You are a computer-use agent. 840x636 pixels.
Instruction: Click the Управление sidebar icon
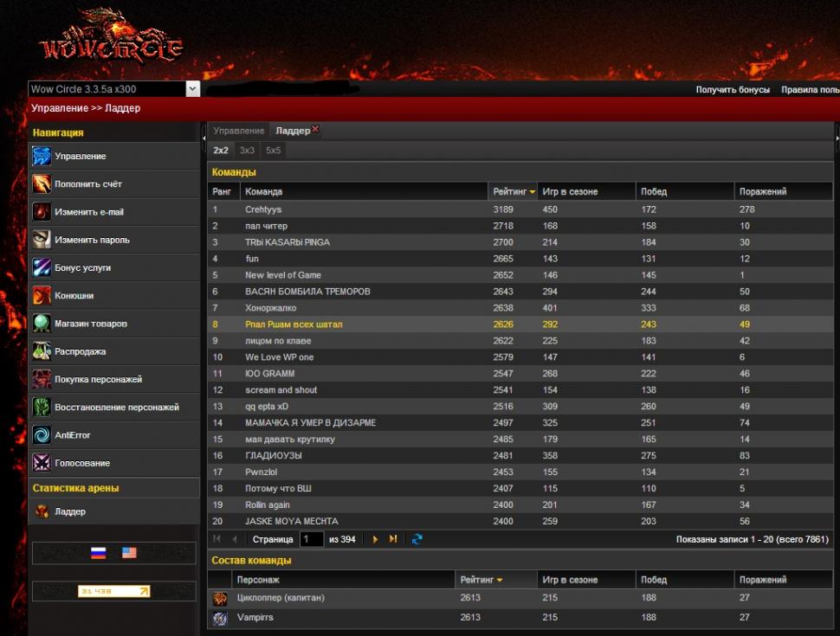[x=42, y=157]
